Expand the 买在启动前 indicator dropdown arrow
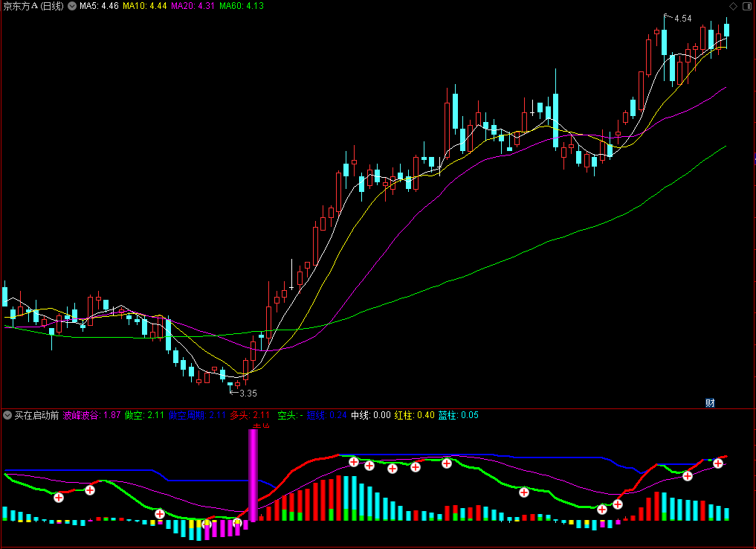The width and height of the screenshot is (756, 549). (x=7, y=415)
